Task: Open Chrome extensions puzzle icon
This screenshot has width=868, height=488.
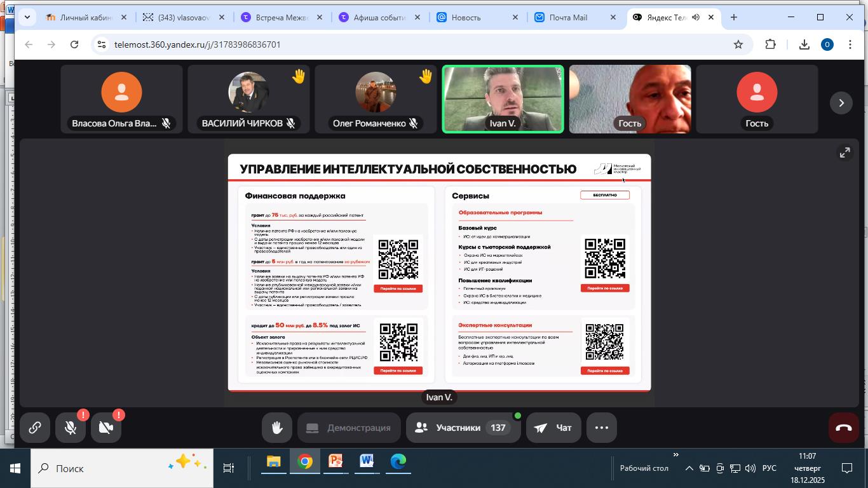Action: (770, 44)
